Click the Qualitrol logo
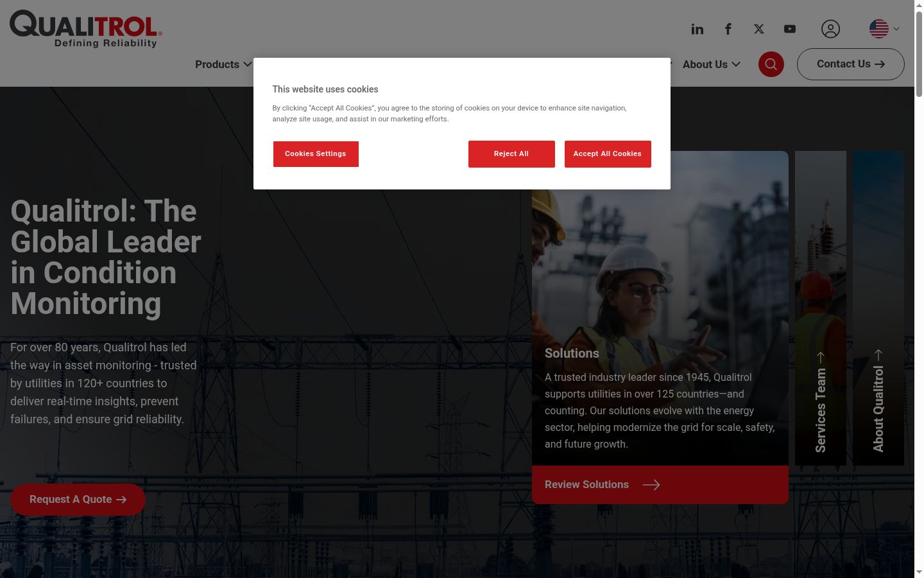Image resolution: width=924 pixels, height=578 pixels. pyautogui.click(x=86, y=29)
